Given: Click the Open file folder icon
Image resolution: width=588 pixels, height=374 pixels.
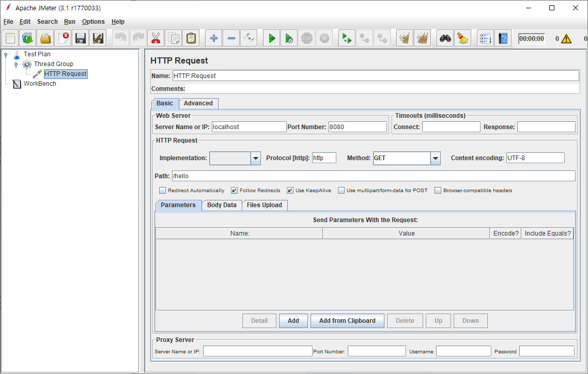Looking at the screenshot, I should pyautogui.click(x=45, y=38).
